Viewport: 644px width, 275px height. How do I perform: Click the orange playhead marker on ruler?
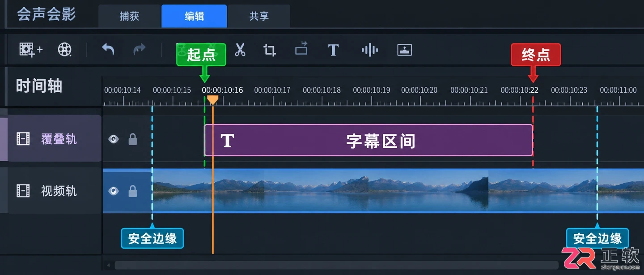tap(212, 100)
